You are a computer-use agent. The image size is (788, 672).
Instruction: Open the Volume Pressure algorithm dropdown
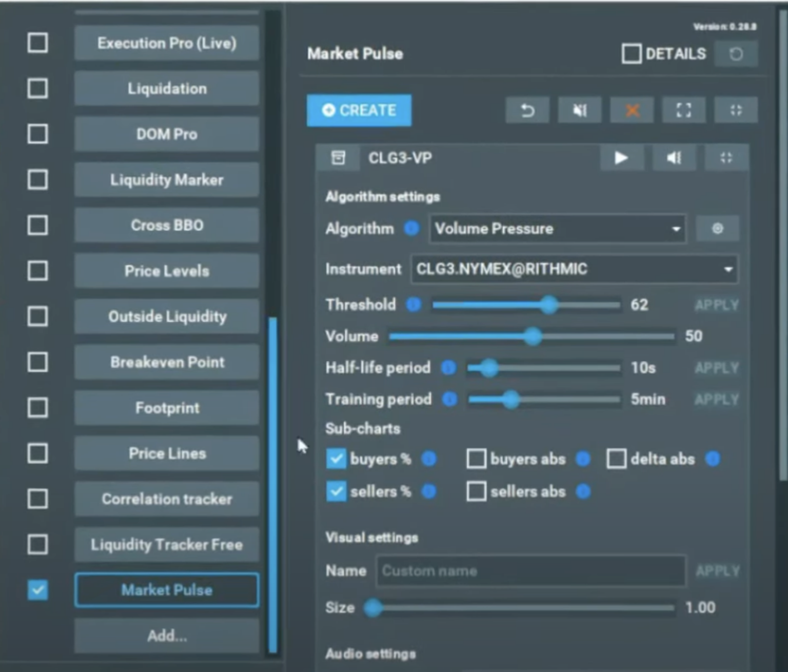point(558,229)
